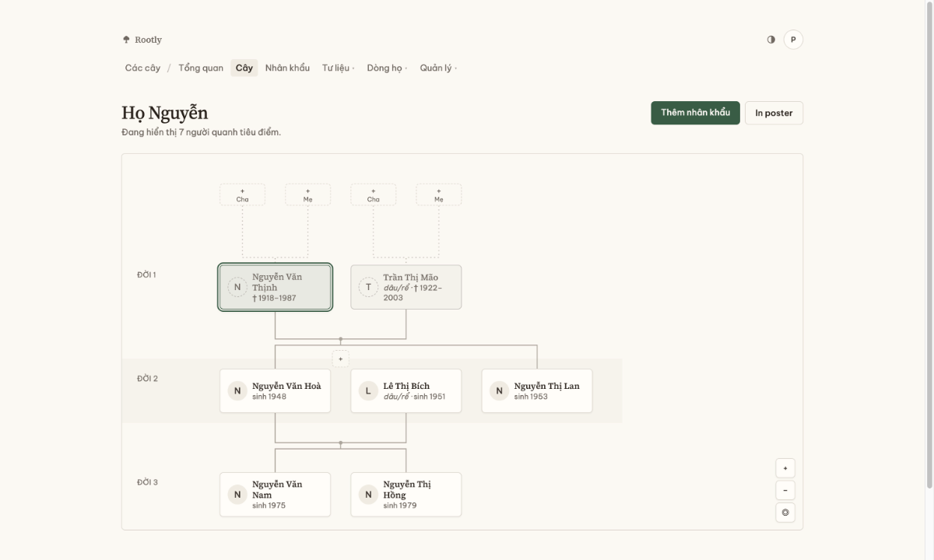The width and height of the screenshot is (934, 560).
Task: Select the Nguyễn Văn Thịnh person card
Action: [276, 287]
